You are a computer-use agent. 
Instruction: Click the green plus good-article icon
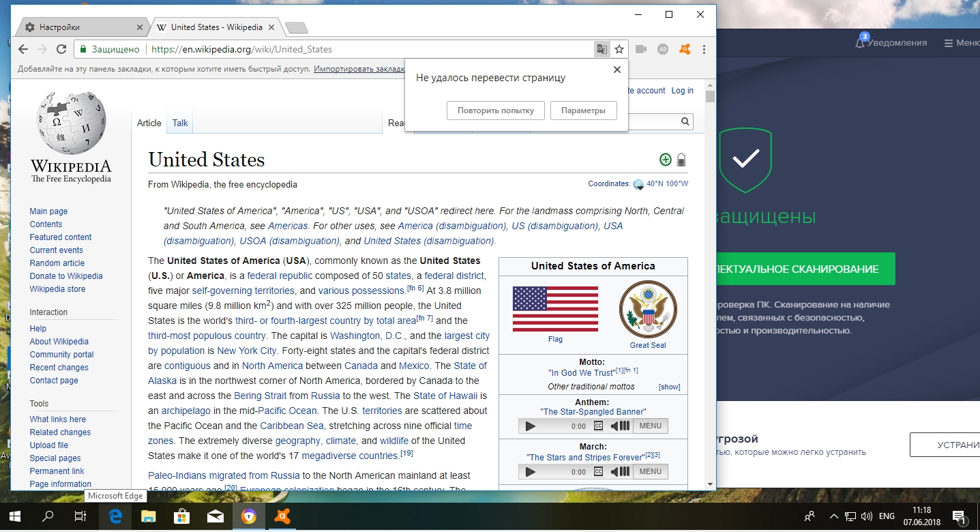tap(666, 160)
